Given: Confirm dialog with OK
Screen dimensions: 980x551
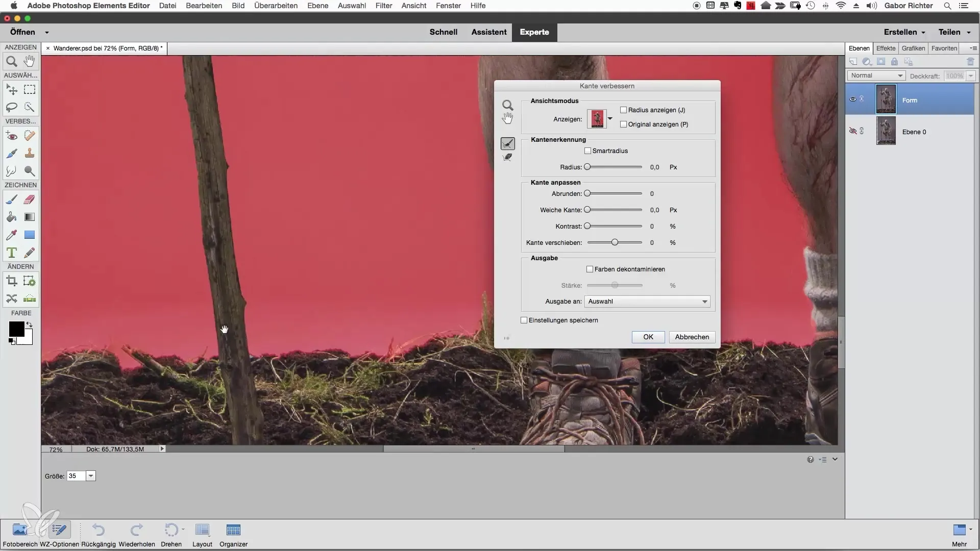Looking at the screenshot, I should click(648, 337).
